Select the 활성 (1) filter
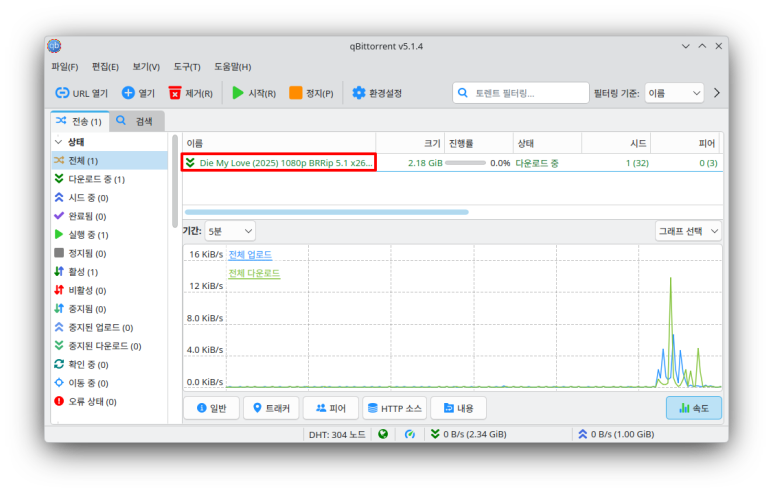773x495 pixels. tap(109, 272)
